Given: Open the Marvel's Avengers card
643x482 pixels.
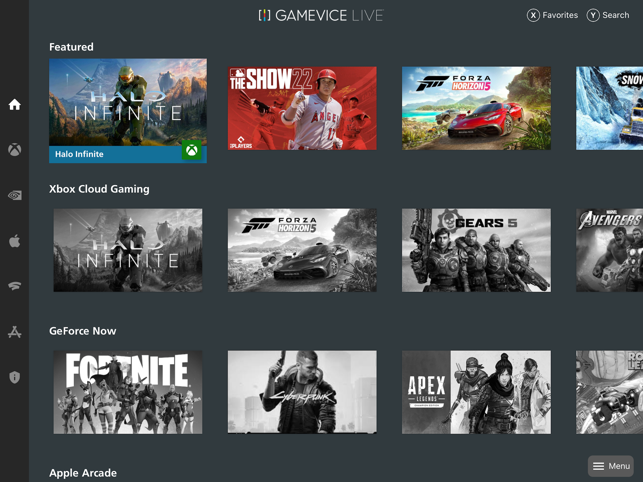Looking at the screenshot, I should coord(609,250).
